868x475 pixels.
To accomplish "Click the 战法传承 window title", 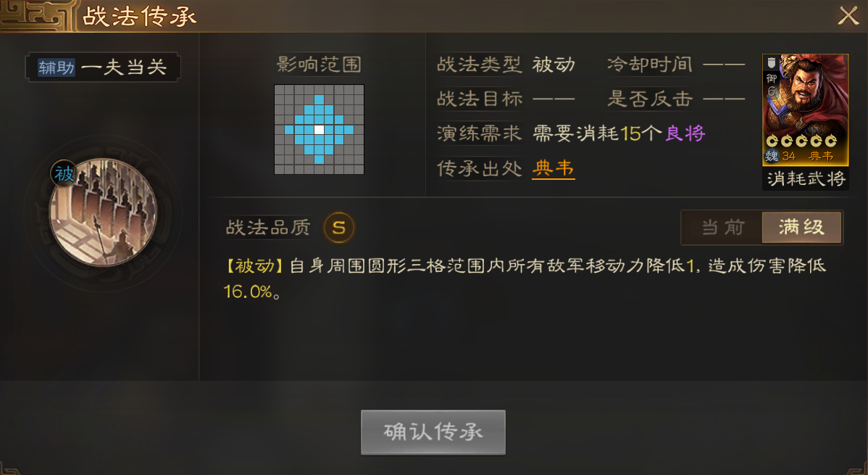I will pyautogui.click(x=140, y=17).
